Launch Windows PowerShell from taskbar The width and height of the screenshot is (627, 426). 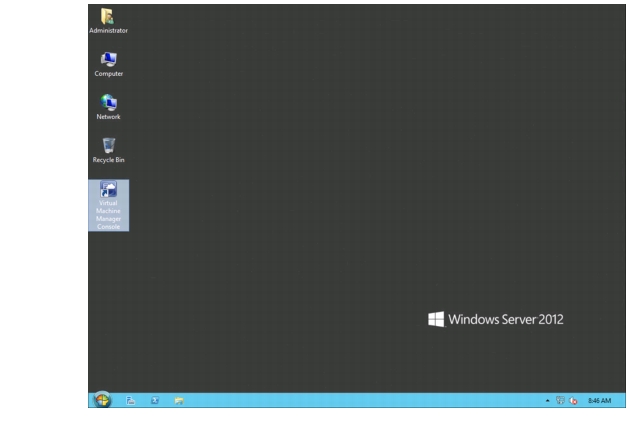point(155,400)
